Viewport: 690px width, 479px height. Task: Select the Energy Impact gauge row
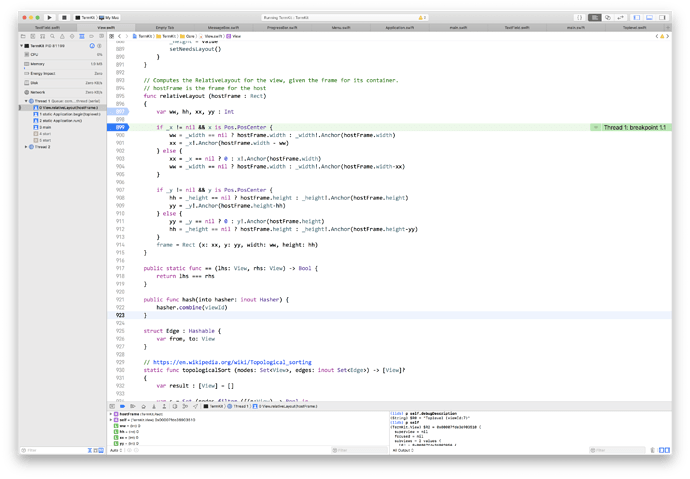pos(62,73)
